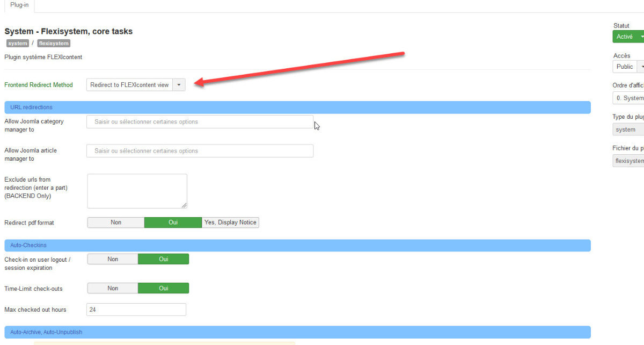The height and width of the screenshot is (345, 644).
Task: Click the 'Time-Limit check-outs' label
Action: click(x=33, y=289)
